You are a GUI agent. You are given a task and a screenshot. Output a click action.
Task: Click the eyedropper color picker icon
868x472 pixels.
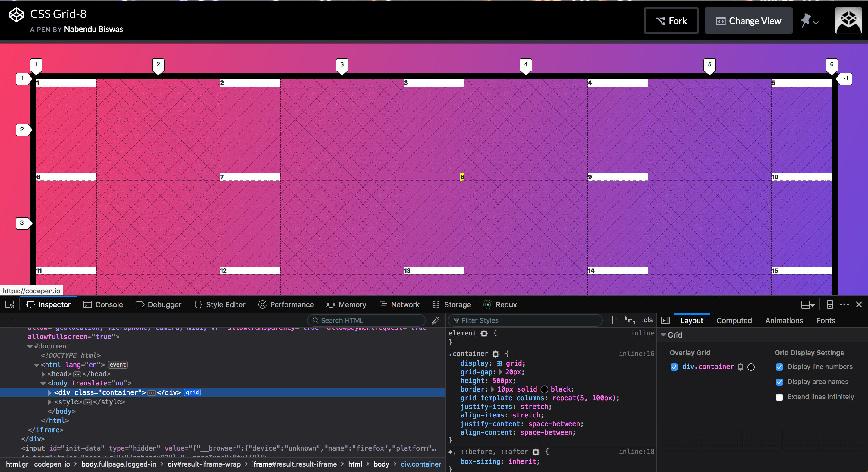435,320
